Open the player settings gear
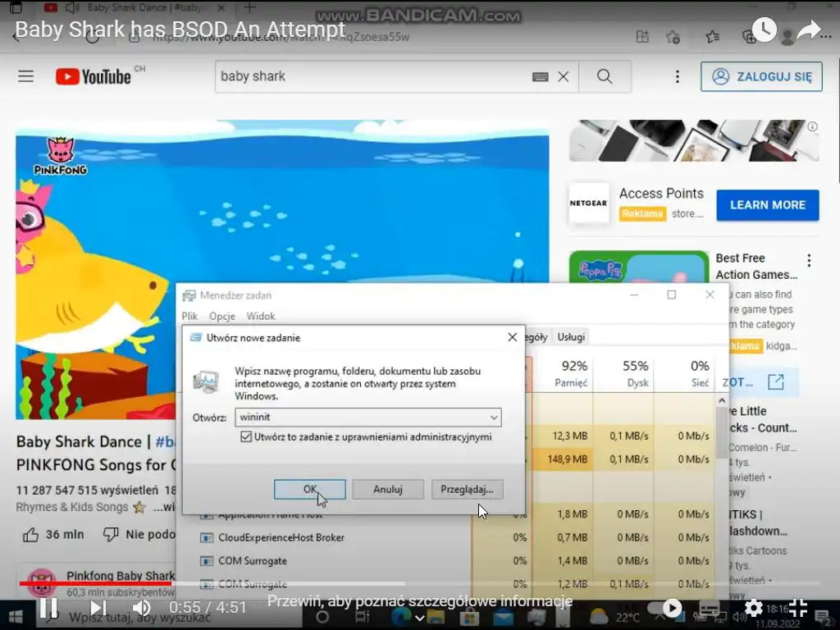 pyautogui.click(x=753, y=608)
